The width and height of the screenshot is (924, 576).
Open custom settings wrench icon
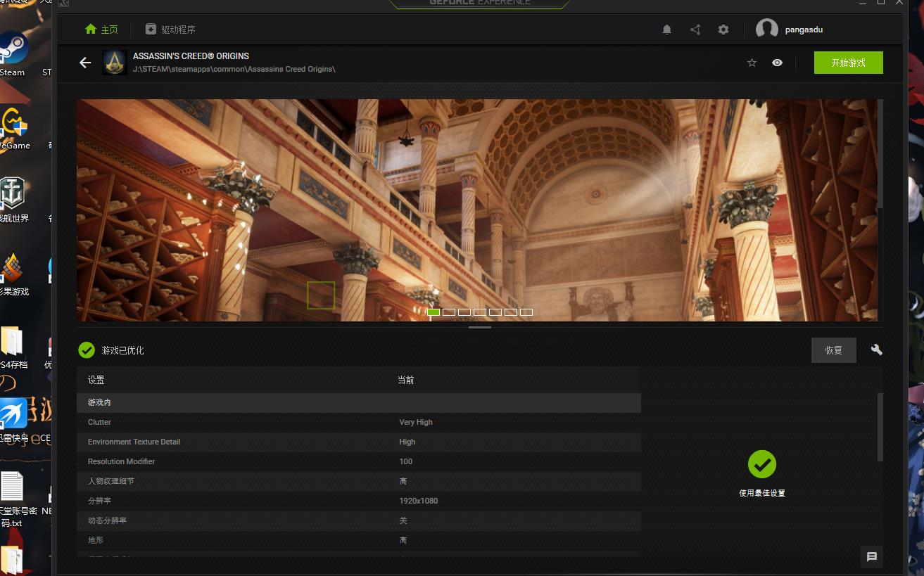tap(876, 350)
